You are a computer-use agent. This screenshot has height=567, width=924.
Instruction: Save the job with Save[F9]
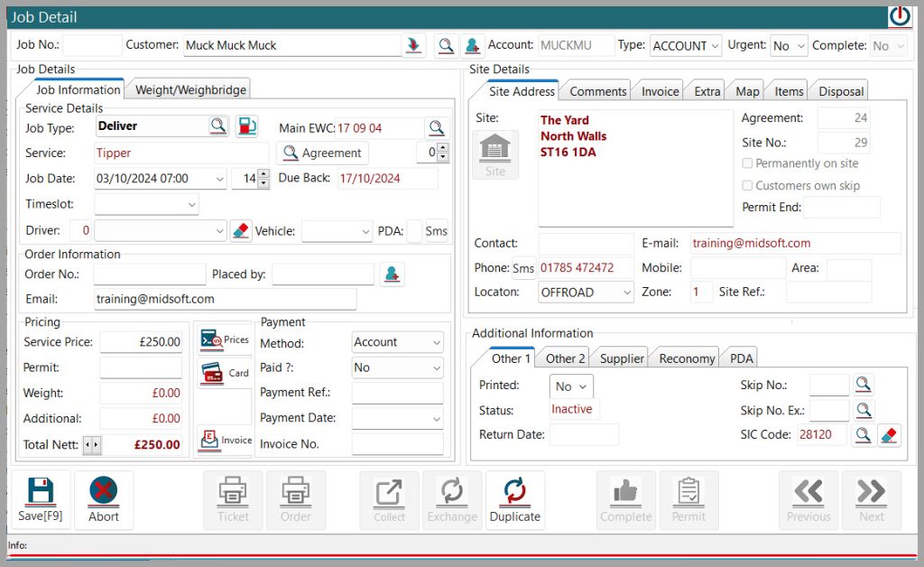[x=40, y=500]
